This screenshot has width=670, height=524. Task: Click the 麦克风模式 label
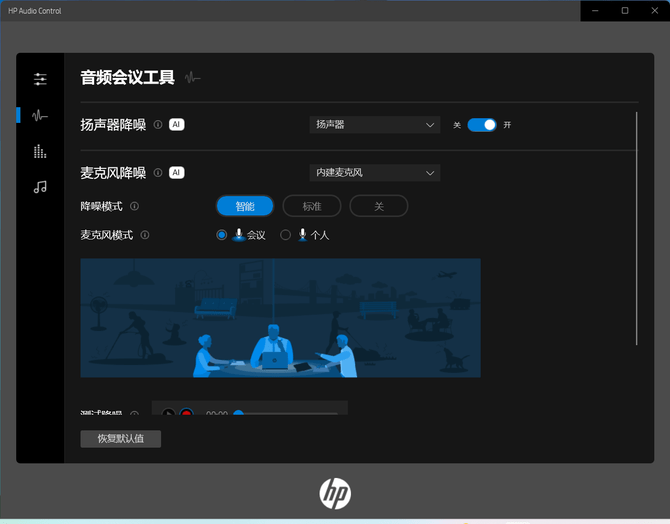pos(106,235)
